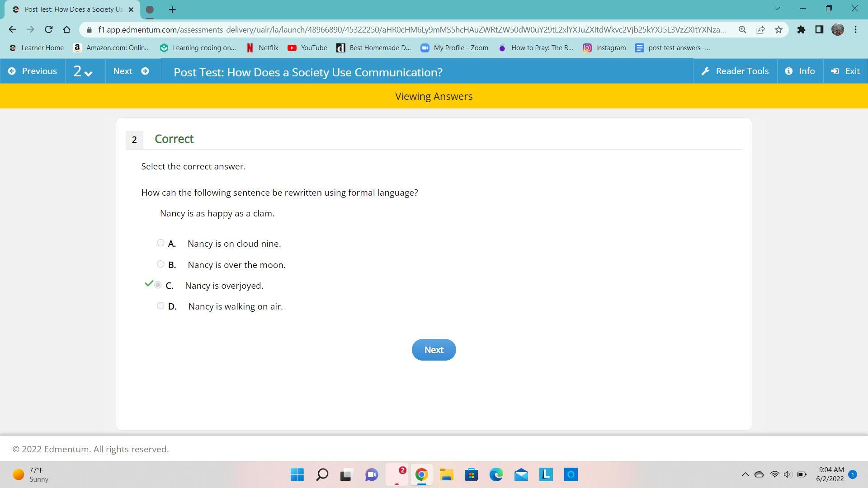868x488 pixels.
Task: Open the post test answers bookmark
Action: (x=673, y=48)
